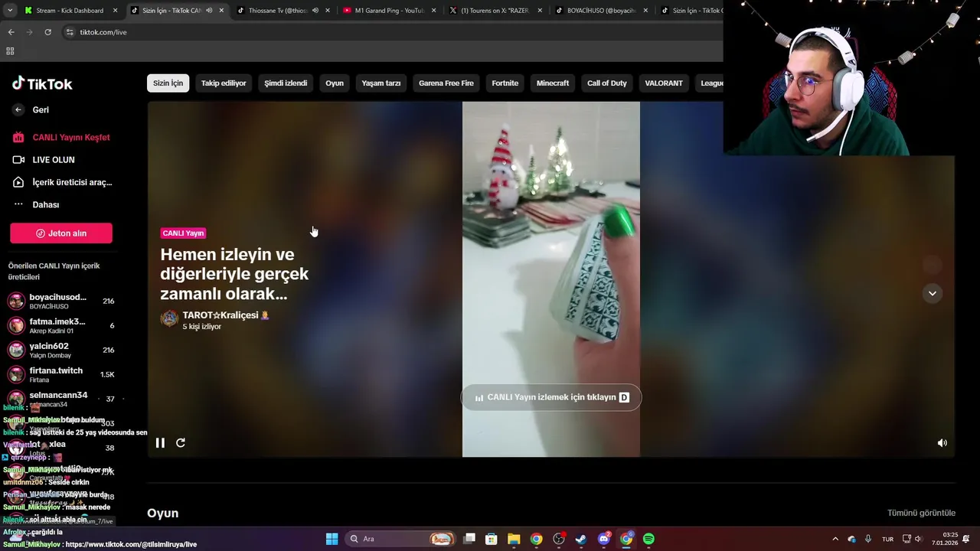This screenshot has width=980, height=551.
Task: Select the Yaşam tarzı tab
Action: click(381, 83)
